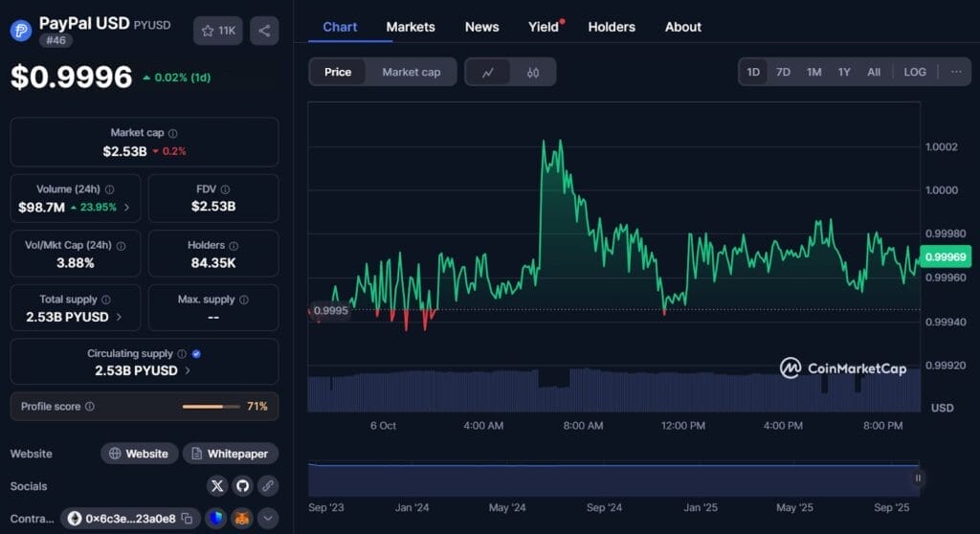Open the chart's three-dot more options
980x534 pixels.
click(x=955, y=72)
